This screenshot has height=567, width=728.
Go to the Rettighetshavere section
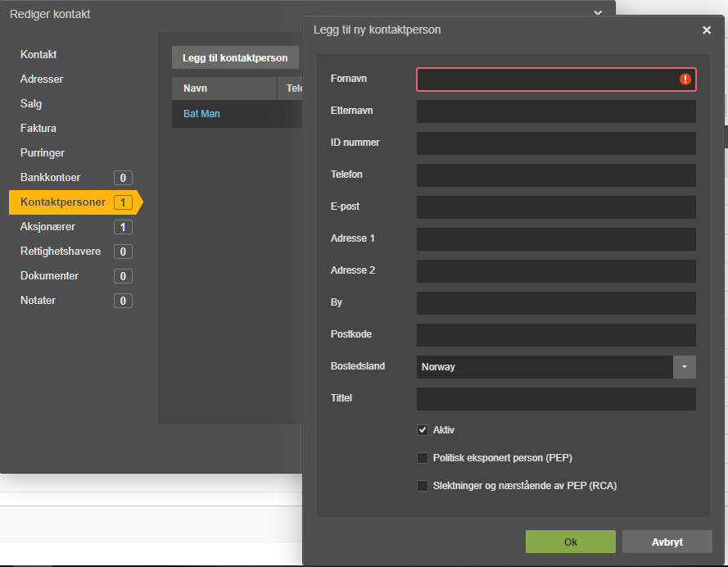click(x=61, y=252)
